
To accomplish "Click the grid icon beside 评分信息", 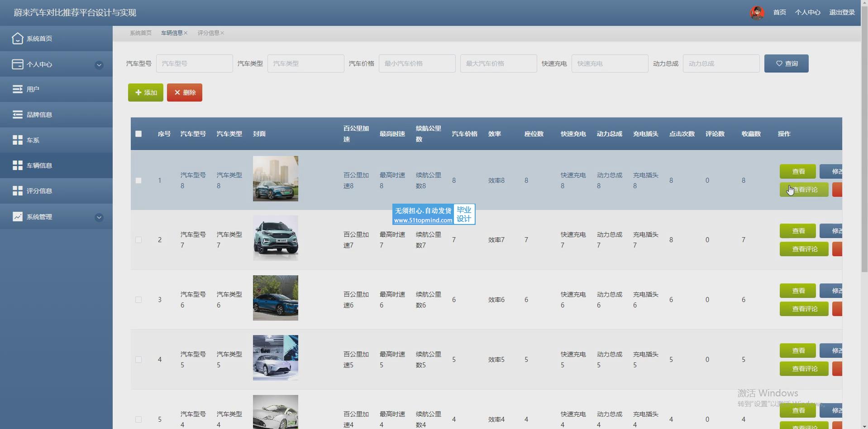I will point(17,191).
